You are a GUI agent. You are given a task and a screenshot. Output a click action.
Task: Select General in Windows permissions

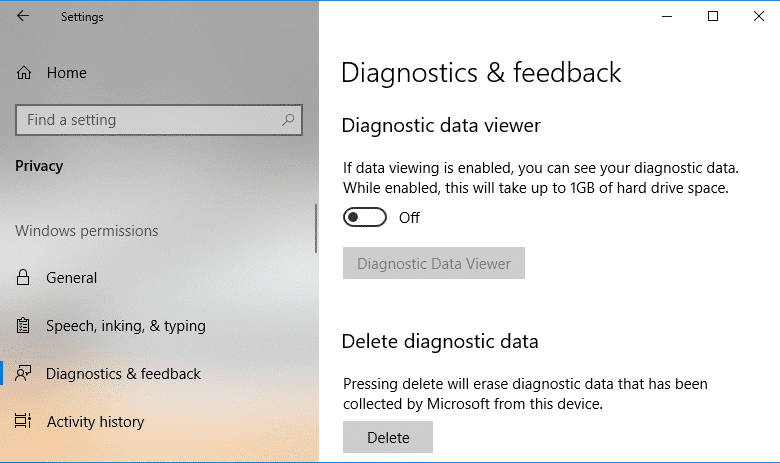point(72,278)
